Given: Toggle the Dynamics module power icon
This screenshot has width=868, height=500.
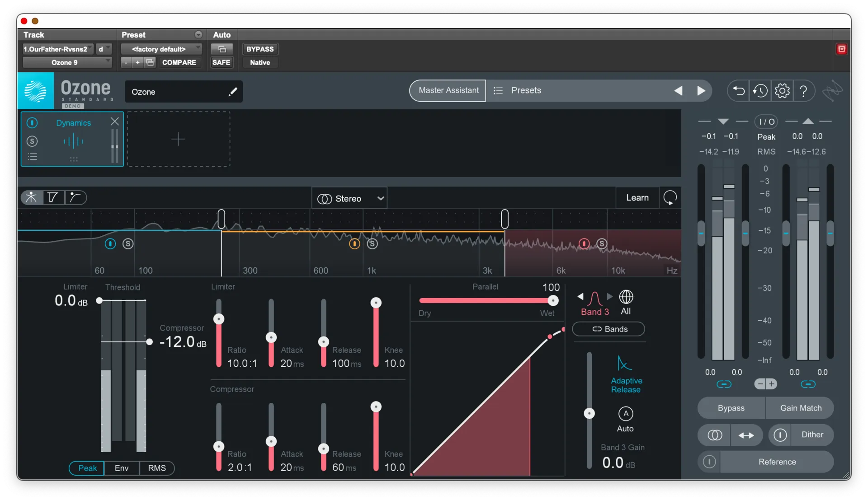Looking at the screenshot, I should click(x=32, y=123).
